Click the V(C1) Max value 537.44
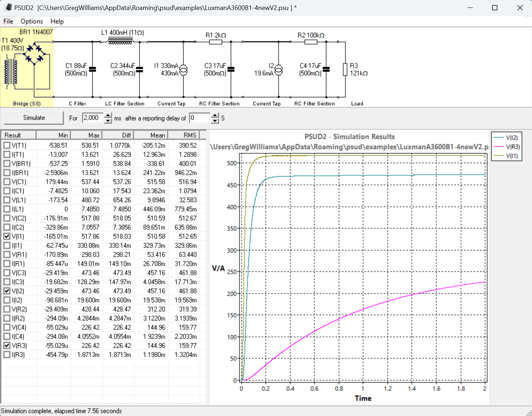Image resolution: width=532 pixels, height=416 pixels. coord(91,182)
